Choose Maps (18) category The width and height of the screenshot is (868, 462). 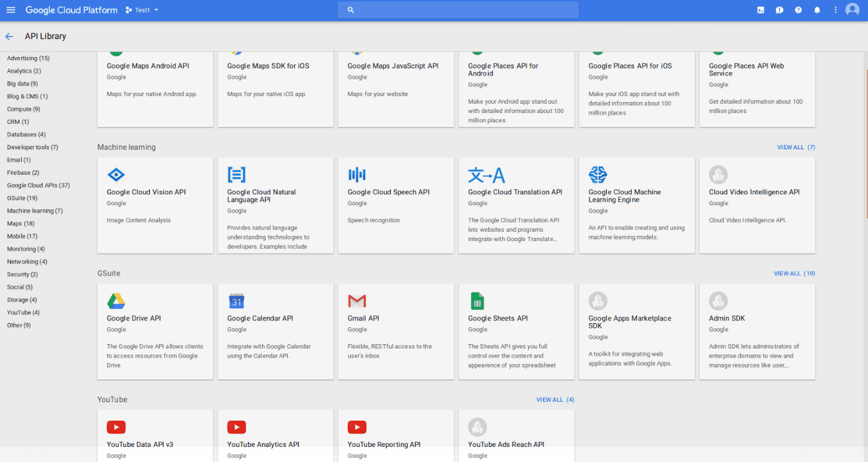click(x=21, y=224)
